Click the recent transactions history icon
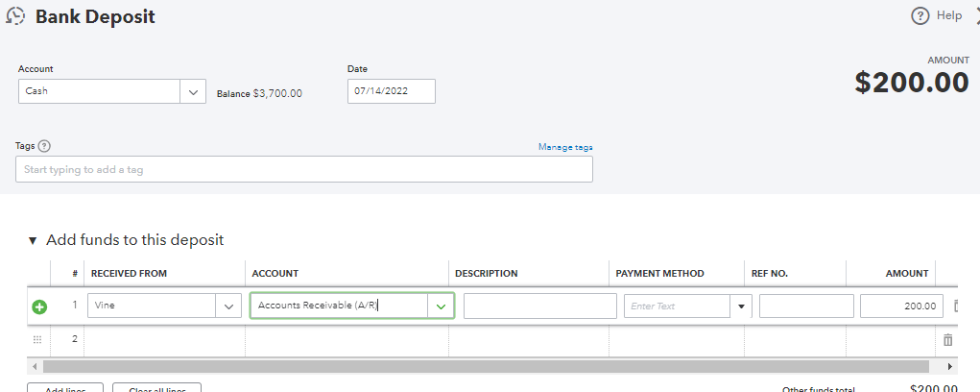The image size is (980, 392). 15,16
